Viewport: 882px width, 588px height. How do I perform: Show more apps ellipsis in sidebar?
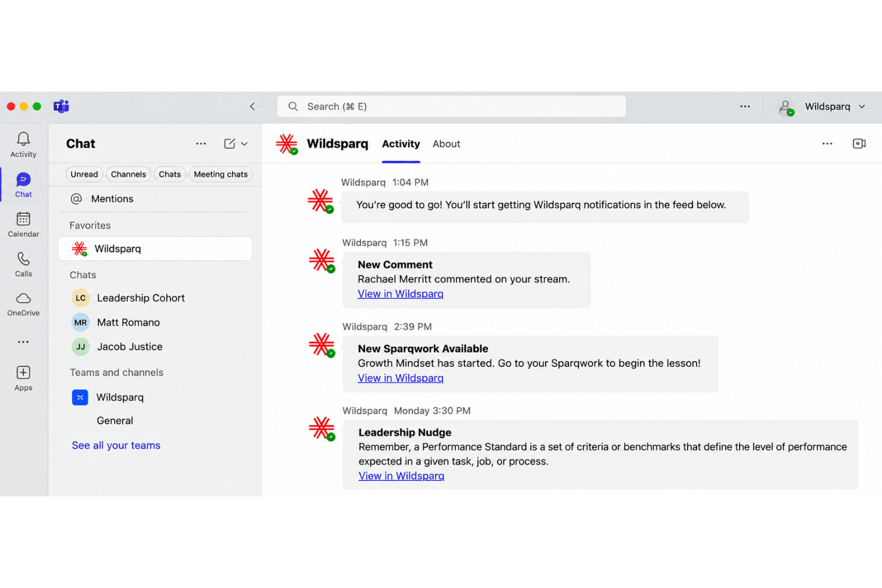tap(23, 342)
